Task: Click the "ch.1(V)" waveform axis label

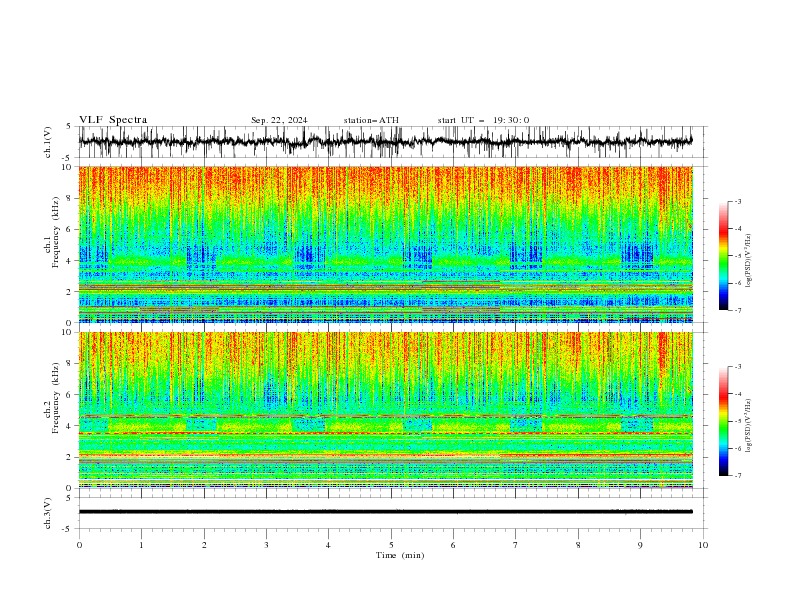Action: 48,142
